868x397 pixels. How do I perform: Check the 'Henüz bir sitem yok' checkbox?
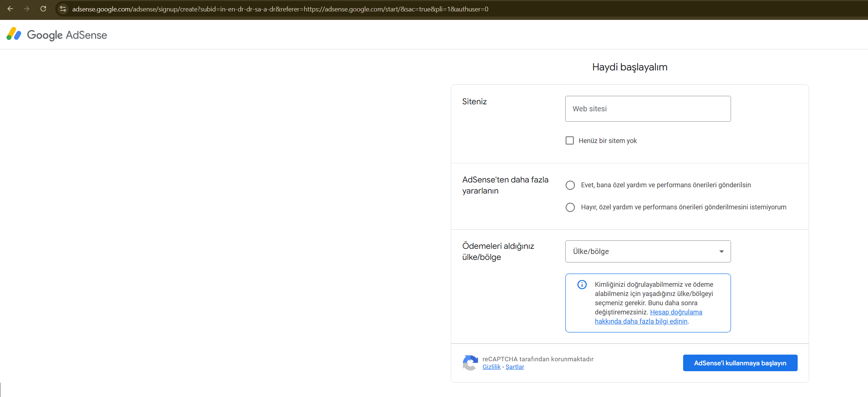click(x=570, y=140)
